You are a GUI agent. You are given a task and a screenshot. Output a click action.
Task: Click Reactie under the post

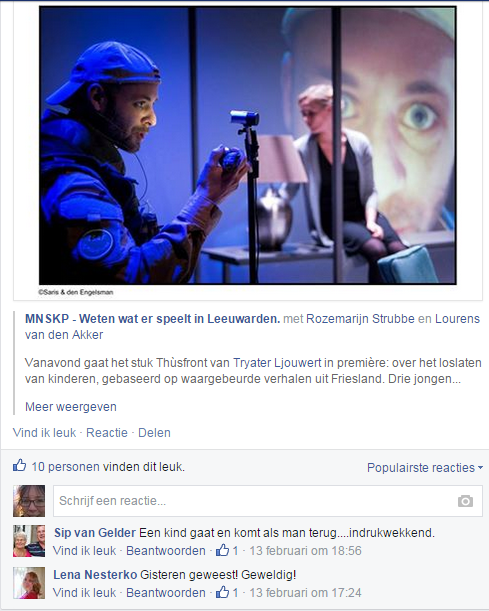tap(107, 433)
